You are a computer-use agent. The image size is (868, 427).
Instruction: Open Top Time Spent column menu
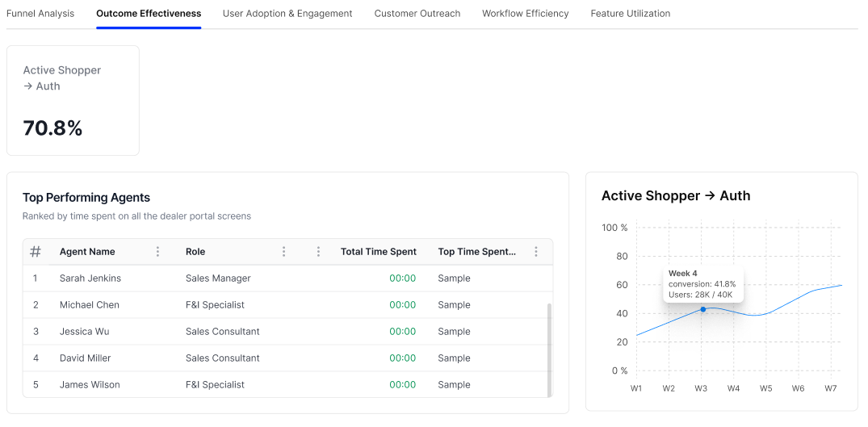pyautogui.click(x=536, y=252)
